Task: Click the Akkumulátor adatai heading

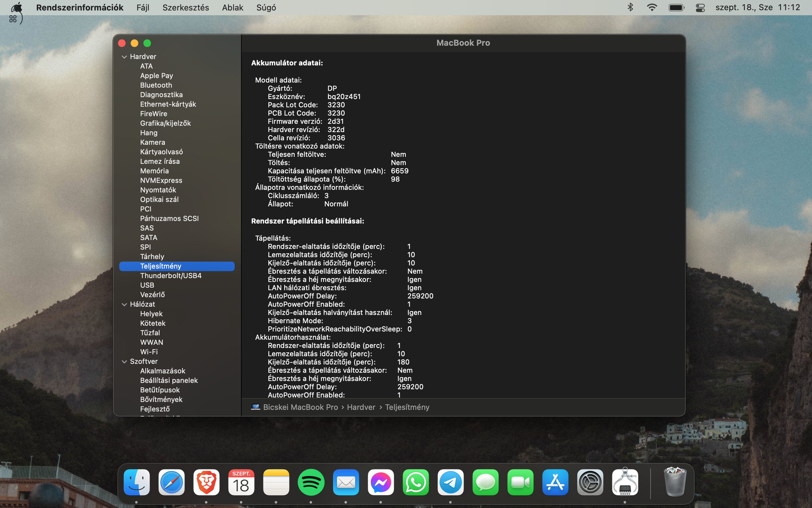Action: (287, 63)
